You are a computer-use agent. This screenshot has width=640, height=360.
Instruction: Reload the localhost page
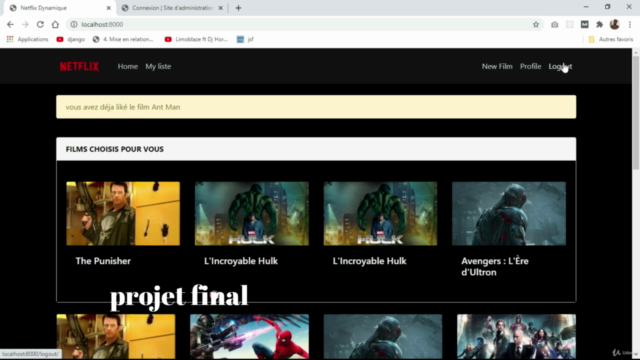tap(40, 24)
